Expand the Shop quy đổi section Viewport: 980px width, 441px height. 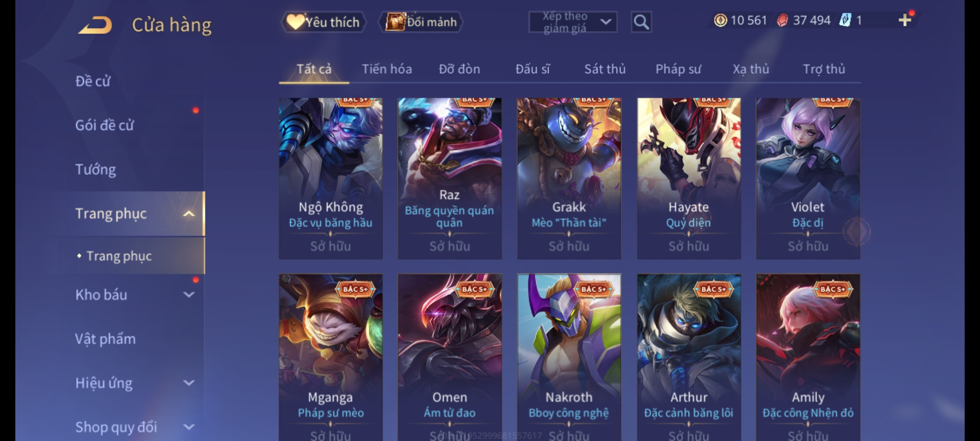click(189, 427)
